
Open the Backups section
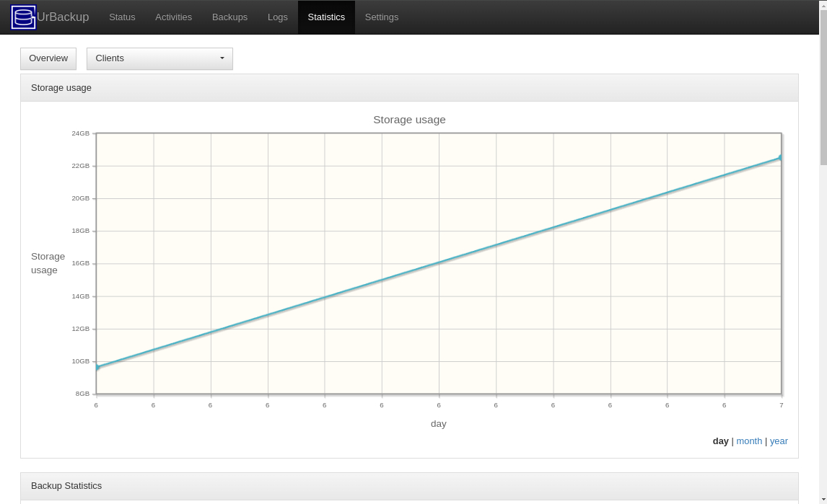(230, 17)
